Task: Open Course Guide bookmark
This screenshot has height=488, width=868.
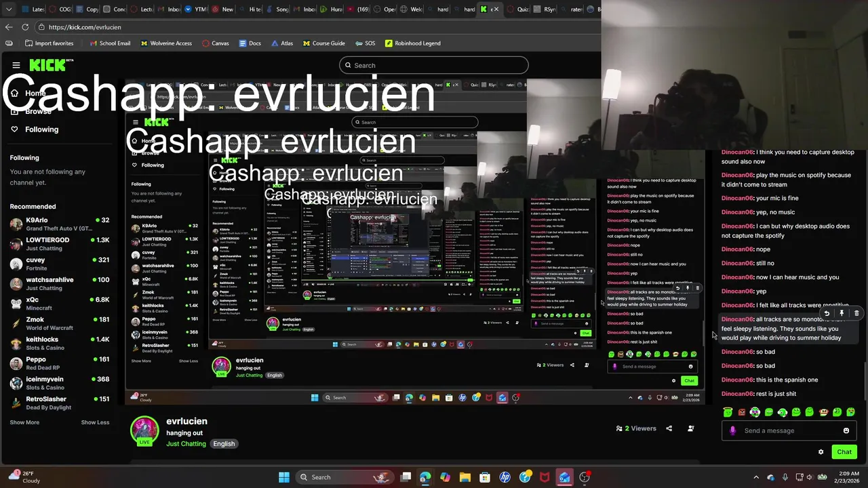Action: (324, 43)
